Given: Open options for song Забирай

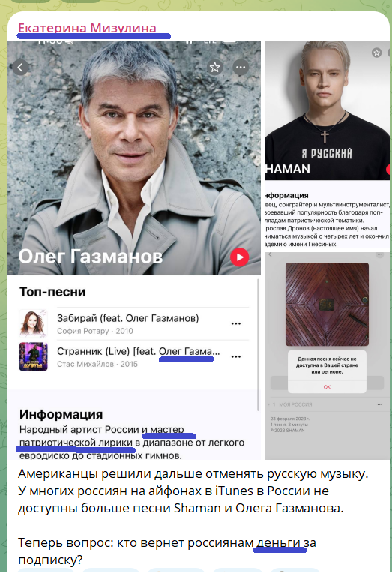Looking at the screenshot, I should click(236, 324).
